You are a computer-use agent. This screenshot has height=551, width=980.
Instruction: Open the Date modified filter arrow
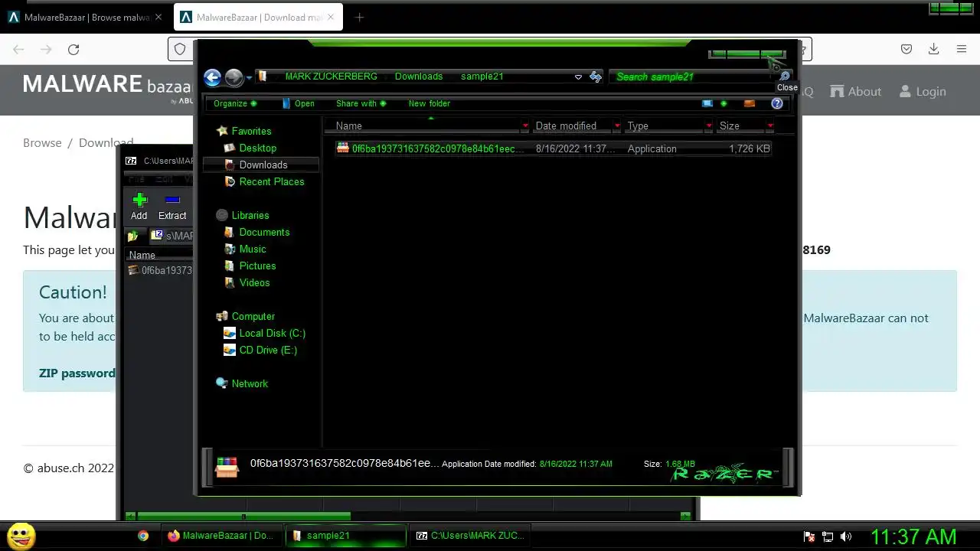(x=617, y=126)
